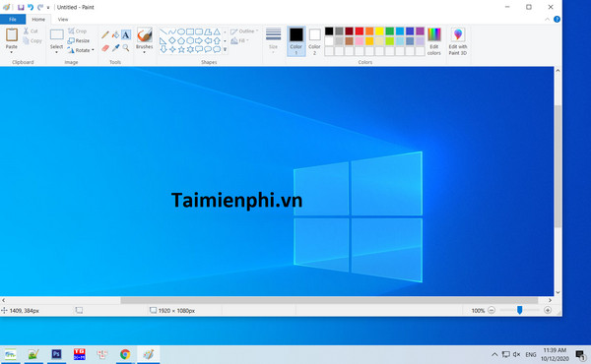
Task: Click Redo in quick access toolbar
Action: (40, 7)
